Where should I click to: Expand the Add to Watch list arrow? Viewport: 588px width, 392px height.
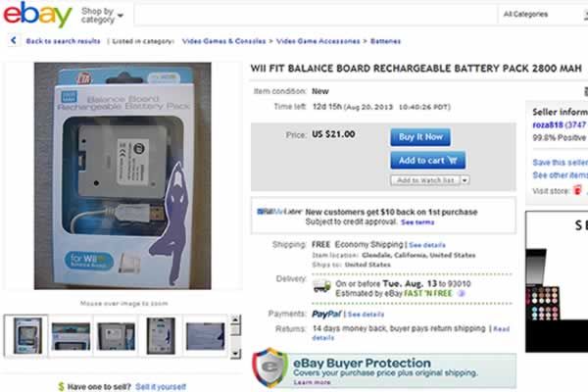coord(465,180)
